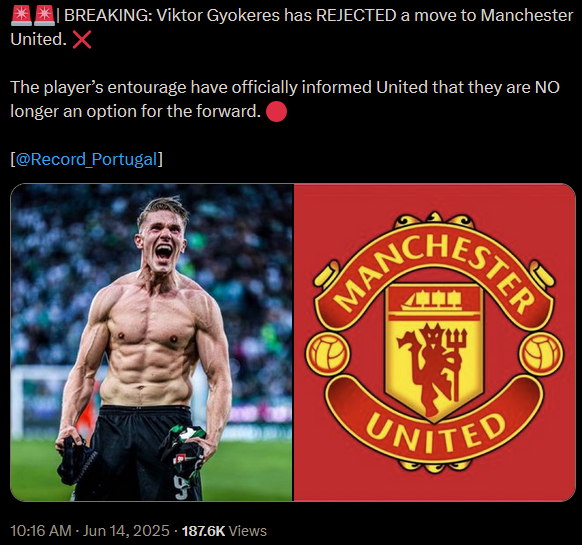
Task: Open the @Record_Portugal mention link
Action: [86, 159]
